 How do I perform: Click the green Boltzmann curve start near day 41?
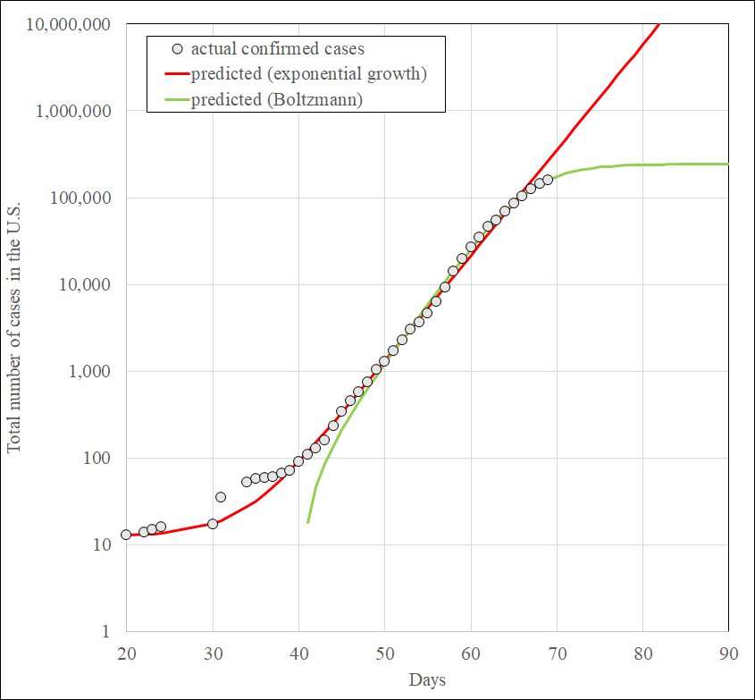[x=308, y=521]
